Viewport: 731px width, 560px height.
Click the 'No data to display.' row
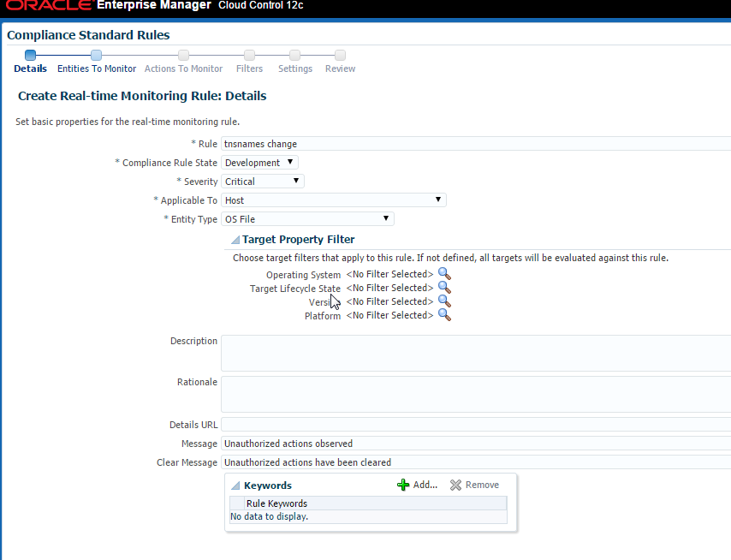pos(368,516)
